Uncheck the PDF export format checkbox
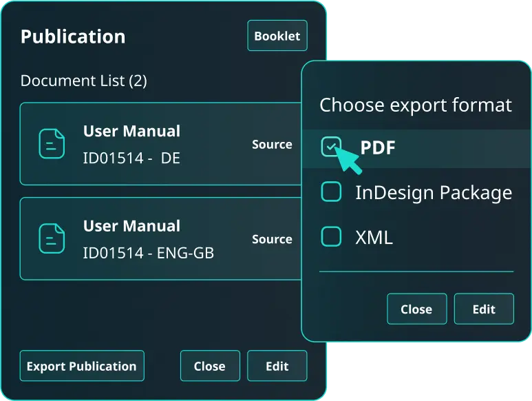The height and width of the screenshot is (401, 532). (331, 147)
